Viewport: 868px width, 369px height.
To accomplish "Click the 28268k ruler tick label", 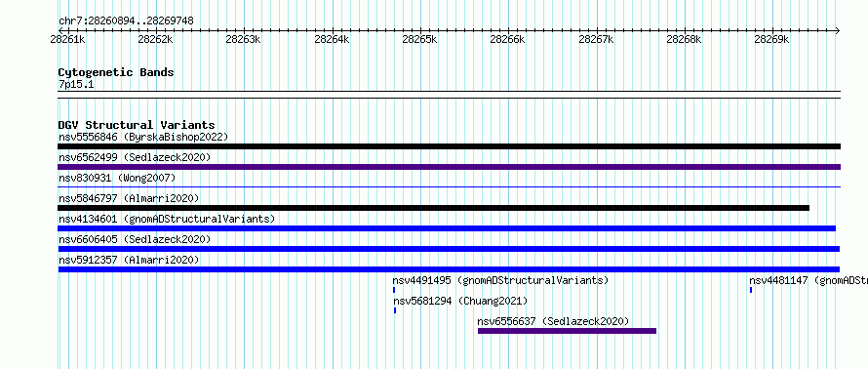I will click(685, 39).
